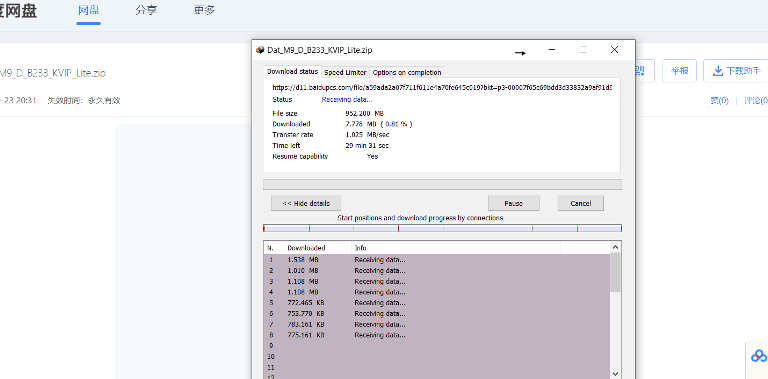Screen dimensions: 768x379
Task: Click the 失效时间:永久有效 text
Action: [84, 101]
